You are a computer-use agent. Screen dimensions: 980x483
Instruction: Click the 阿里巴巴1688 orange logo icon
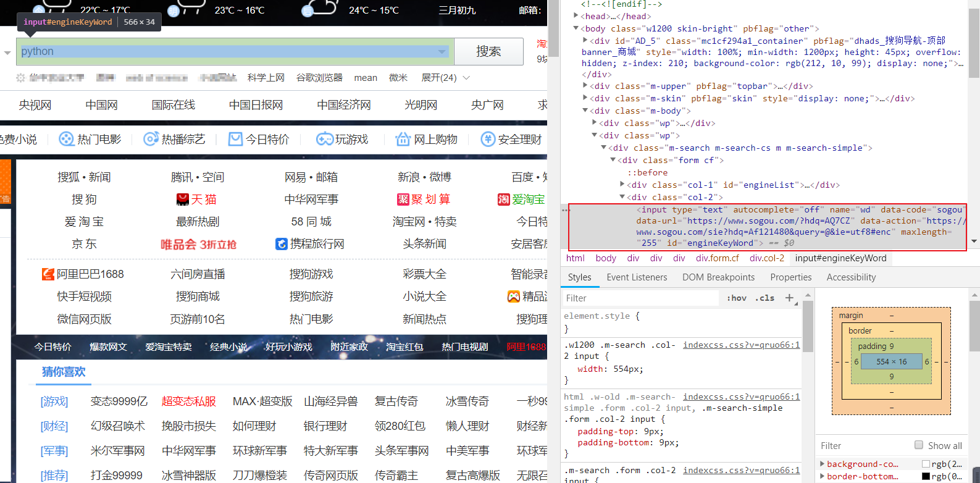pos(48,274)
